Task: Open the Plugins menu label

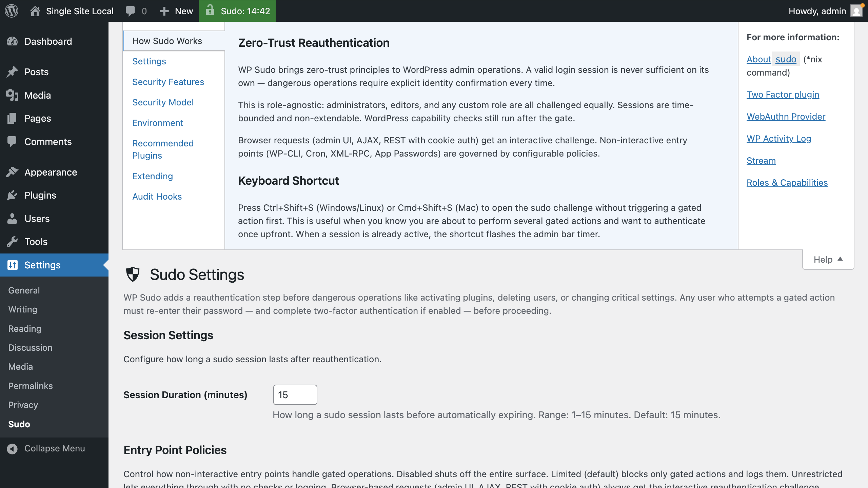Action: (x=40, y=195)
